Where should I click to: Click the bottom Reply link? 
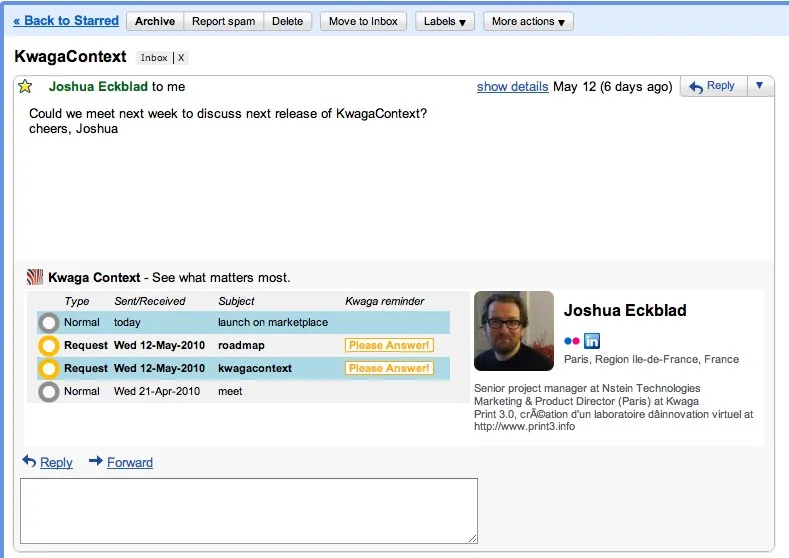56,462
